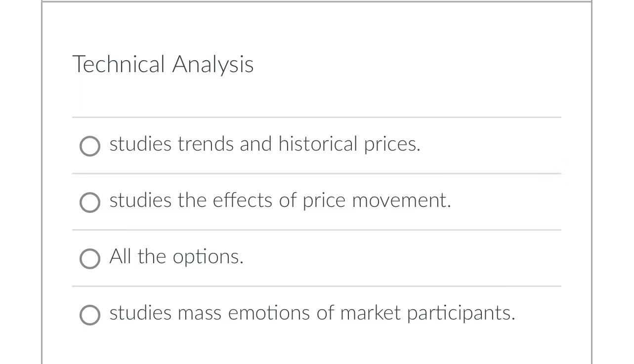Click the second answer row area
Screen dimensions: 634x364
point(316,201)
